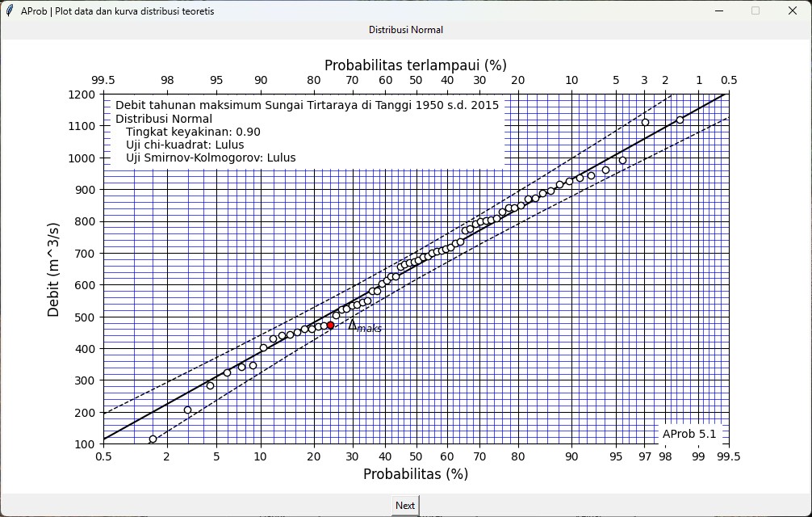Click the 'Tingkat keyakinan: 0.90' text
The height and width of the screenshot is (517, 812).
click(193, 132)
